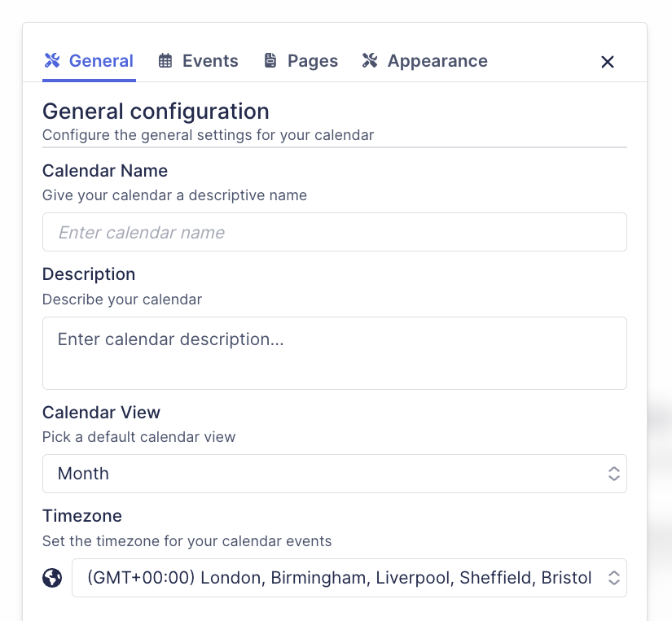Click the page icon next to Pages
Image resolution: width=672 pixels, height=621 pixels.
269,60
